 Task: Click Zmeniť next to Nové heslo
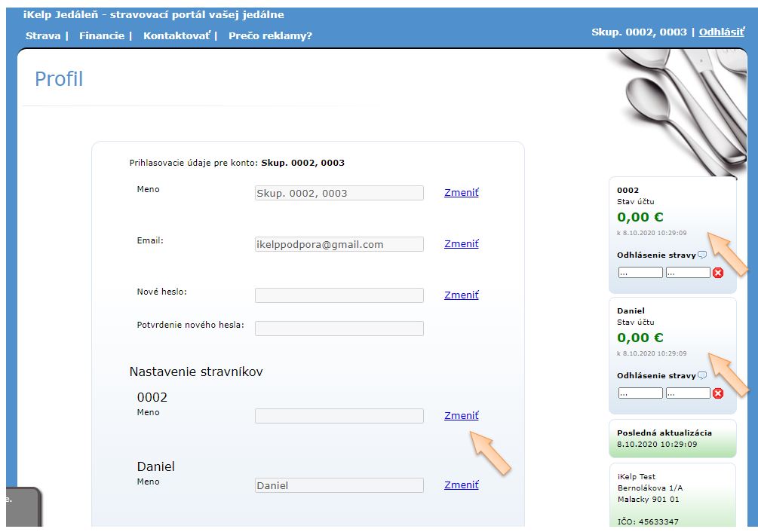coord(461,295)
